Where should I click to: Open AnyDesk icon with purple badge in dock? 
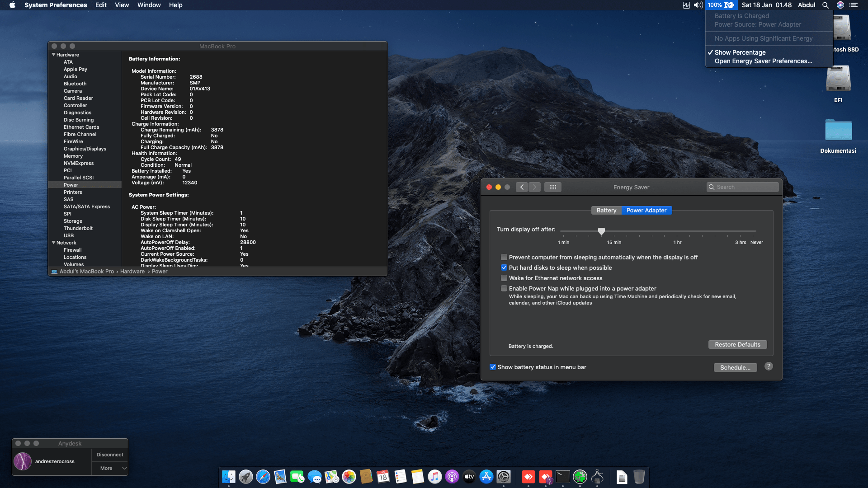(x=546, y=477)
